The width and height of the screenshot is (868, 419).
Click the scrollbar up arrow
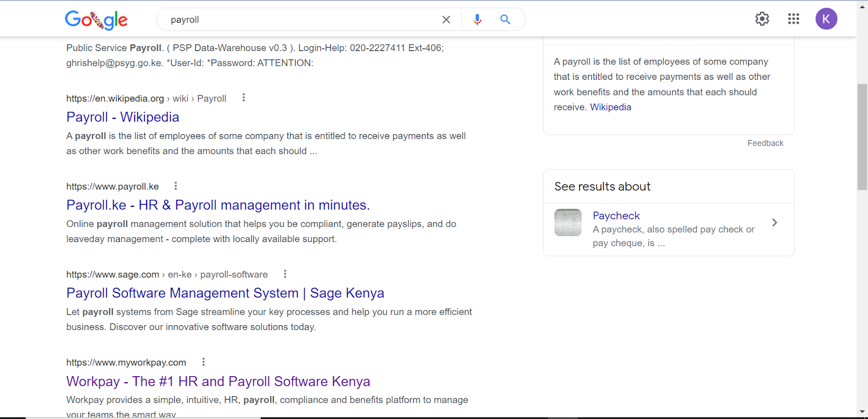pos(862,7)
